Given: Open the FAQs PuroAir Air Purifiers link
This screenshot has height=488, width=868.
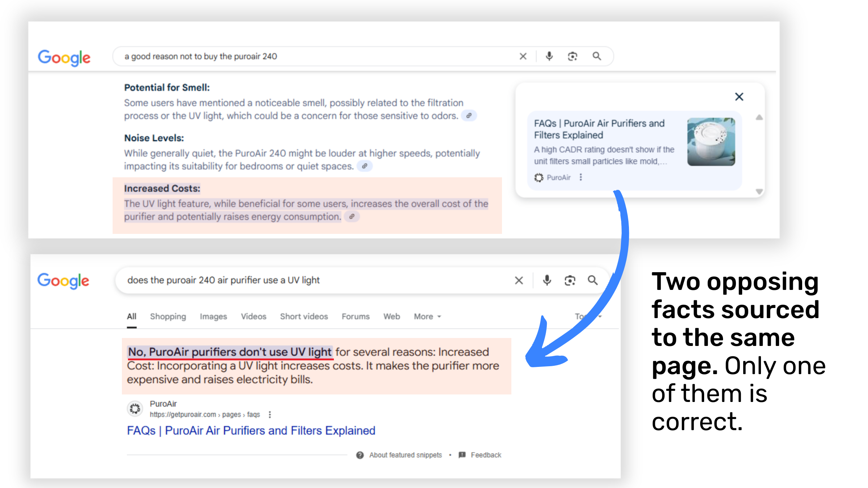Looking at the screenshot, I should point(251,431).
